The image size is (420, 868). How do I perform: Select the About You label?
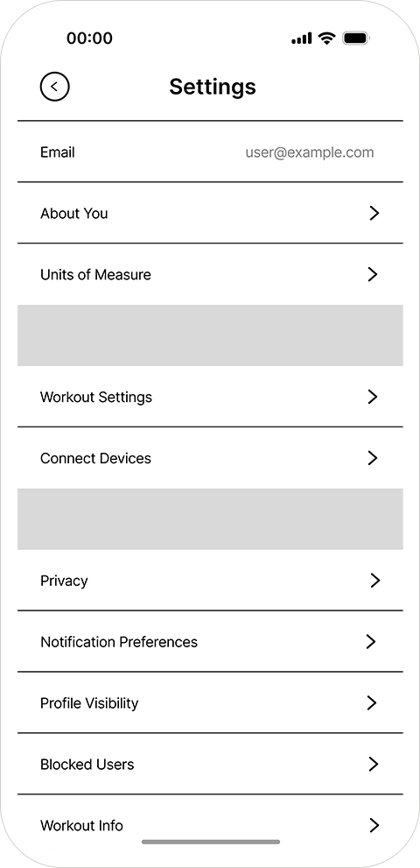[x=74, y=214]
